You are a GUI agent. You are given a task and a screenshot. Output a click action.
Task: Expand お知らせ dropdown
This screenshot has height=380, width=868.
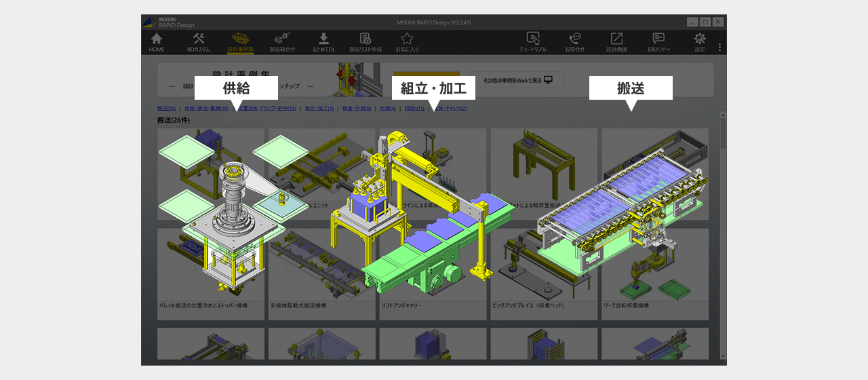658,42
